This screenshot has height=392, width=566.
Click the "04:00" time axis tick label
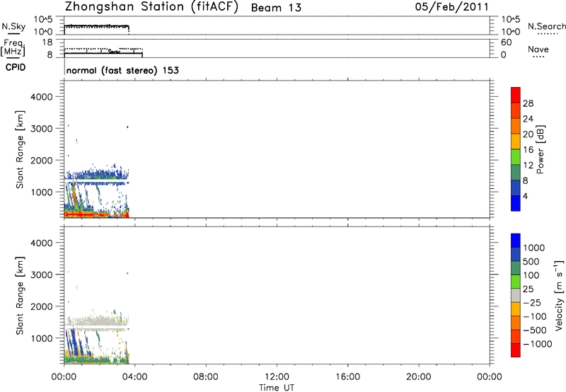tap(135, 377)
